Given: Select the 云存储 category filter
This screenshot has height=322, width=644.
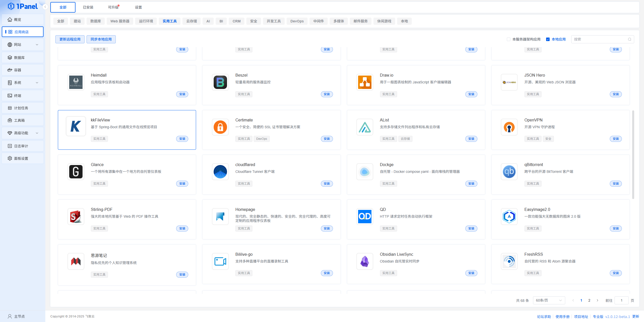Looking at the screenshot, I should 192,21.
